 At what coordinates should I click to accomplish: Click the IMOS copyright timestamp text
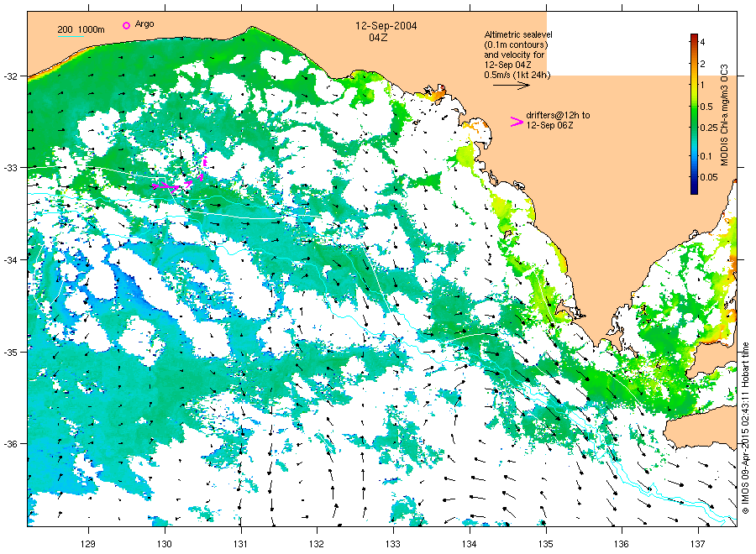745,428
